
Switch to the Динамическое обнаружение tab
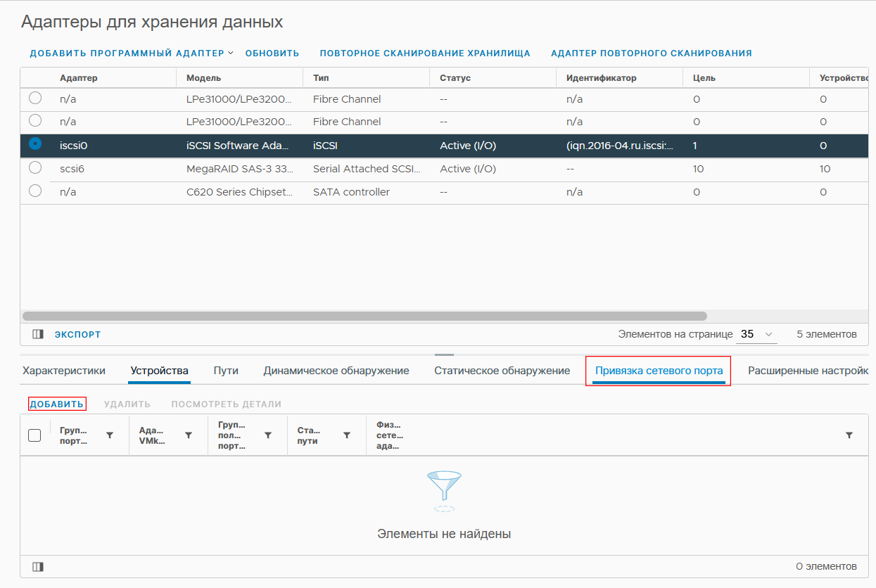coord(336,371)
